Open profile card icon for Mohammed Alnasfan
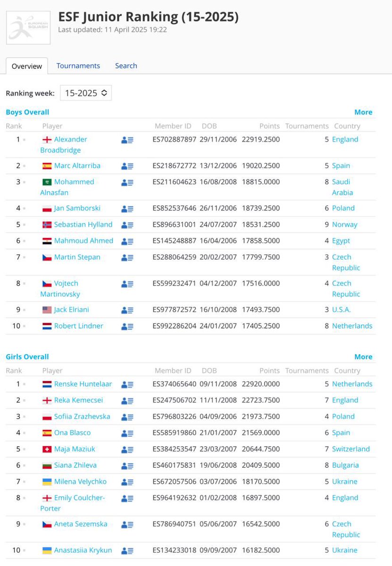392x566 pixels. click(127, 182)
